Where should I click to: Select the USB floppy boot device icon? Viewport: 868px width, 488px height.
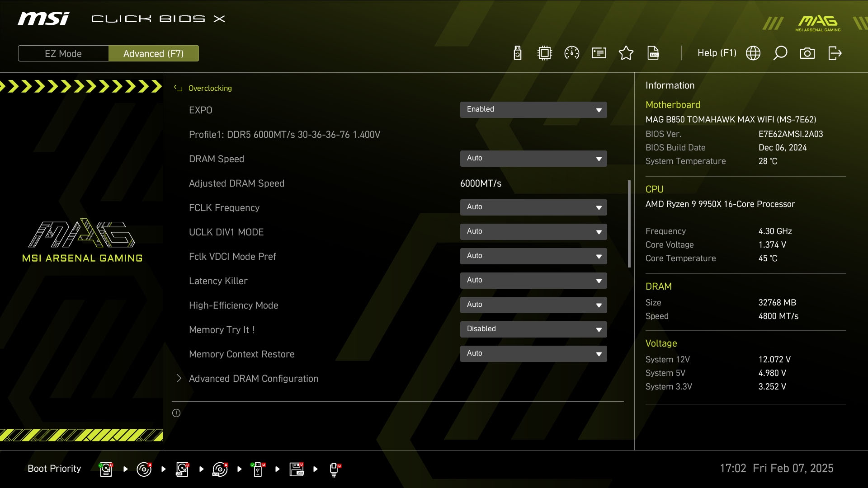coord(297,469)
